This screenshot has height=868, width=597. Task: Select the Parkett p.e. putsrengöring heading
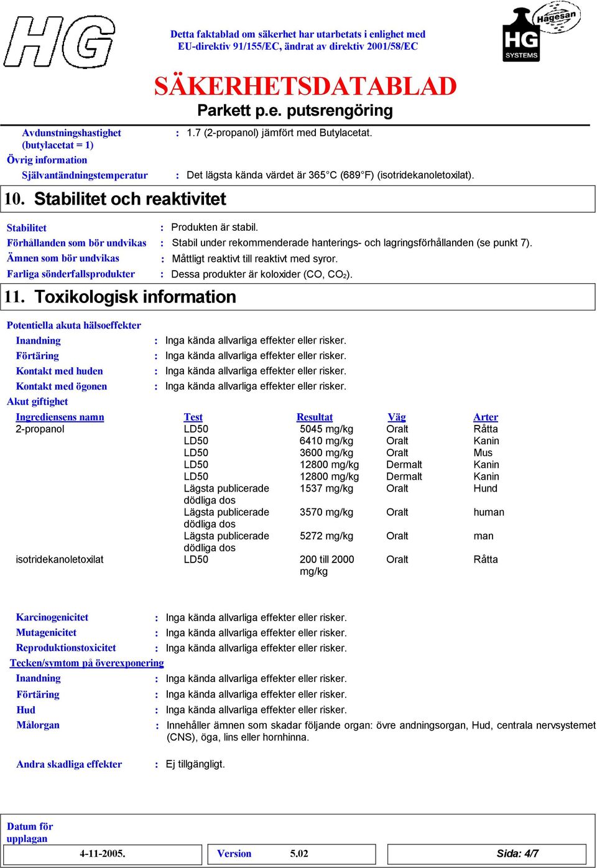(x=295, y=111)
